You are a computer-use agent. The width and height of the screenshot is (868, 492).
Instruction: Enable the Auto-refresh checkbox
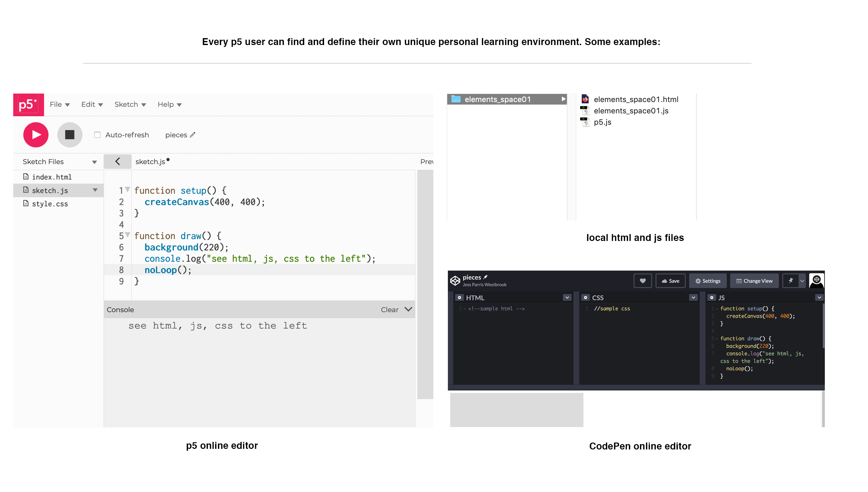(97, 135)
